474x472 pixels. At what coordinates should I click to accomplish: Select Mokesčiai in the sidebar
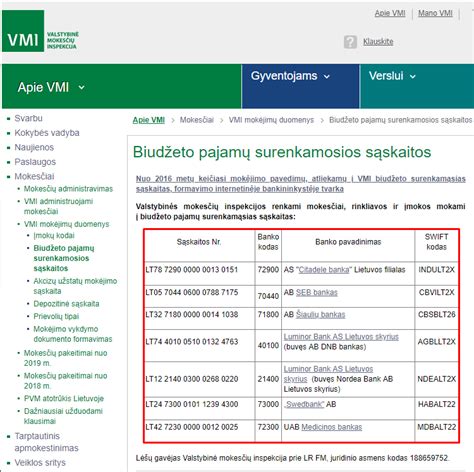click(x=34, y=176)
